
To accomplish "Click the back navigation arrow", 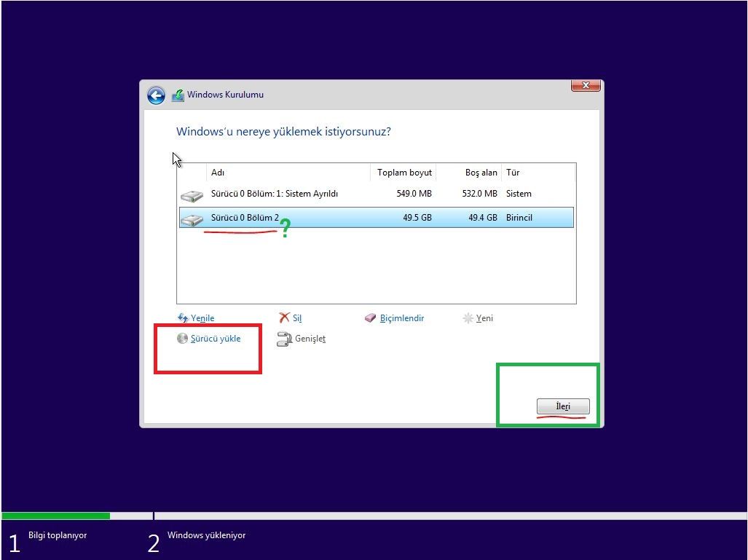I will 156,95.
